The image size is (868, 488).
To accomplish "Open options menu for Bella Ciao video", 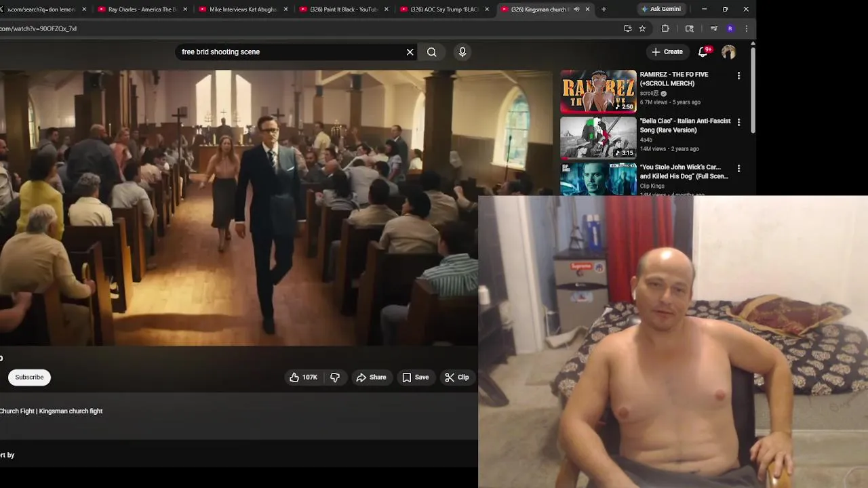I will point(738,122).
